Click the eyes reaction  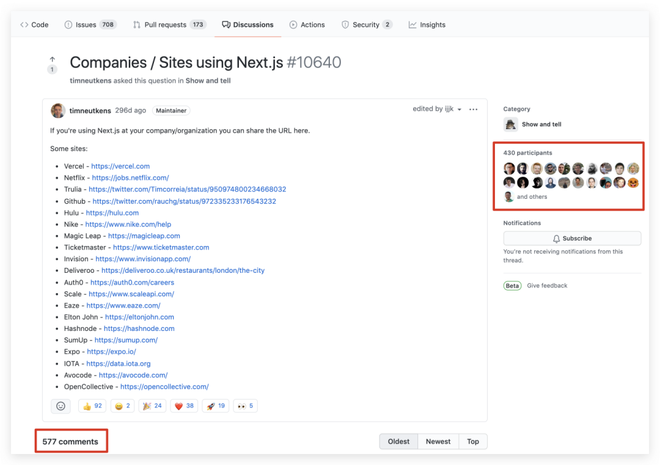[x=245, y=406]
